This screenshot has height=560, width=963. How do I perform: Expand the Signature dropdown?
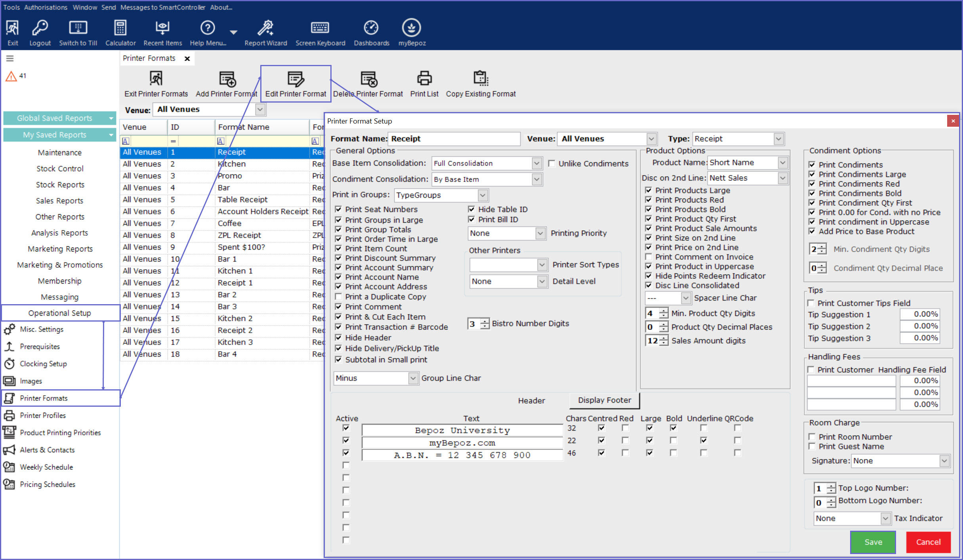point(944,461)
